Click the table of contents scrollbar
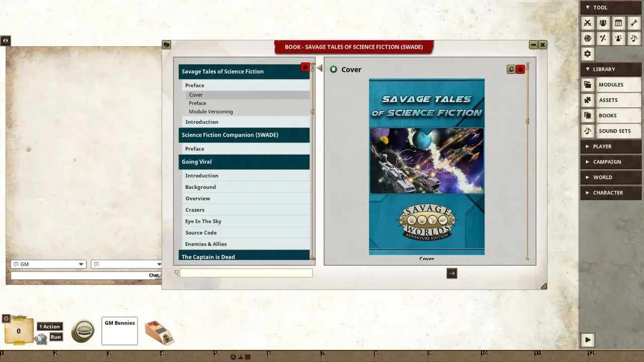644x362 pixels. 312,161
